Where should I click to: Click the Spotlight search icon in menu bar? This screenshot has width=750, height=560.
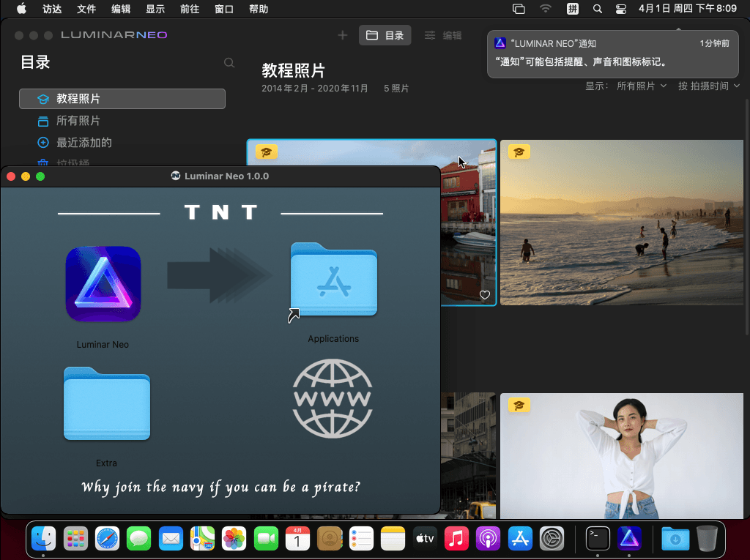tap(597, 9)
